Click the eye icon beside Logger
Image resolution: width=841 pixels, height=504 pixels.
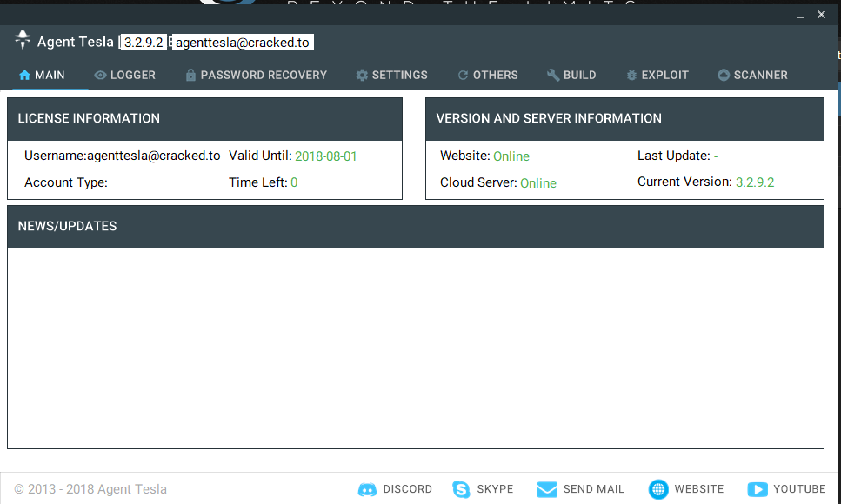point(100,75)
